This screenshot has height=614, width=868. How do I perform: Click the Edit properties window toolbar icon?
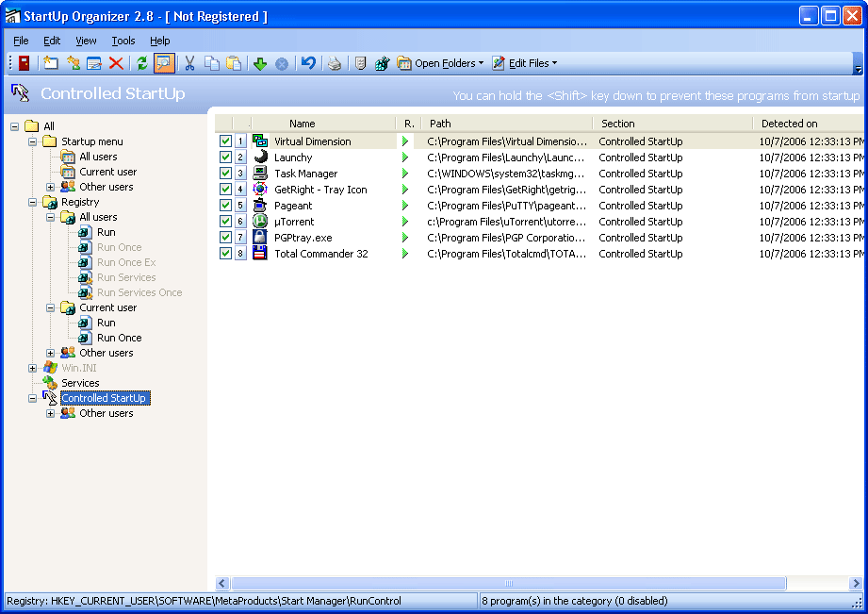click(x=94, y=63)
